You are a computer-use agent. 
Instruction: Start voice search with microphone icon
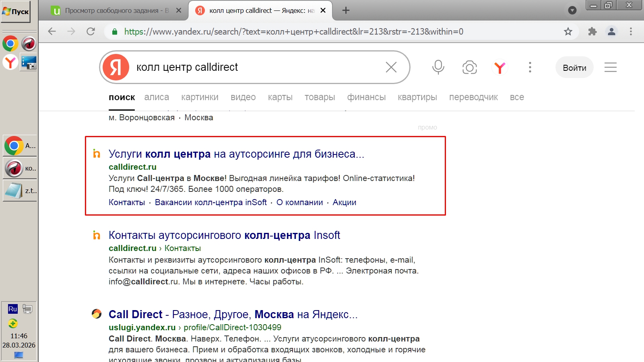pos(438,67)
